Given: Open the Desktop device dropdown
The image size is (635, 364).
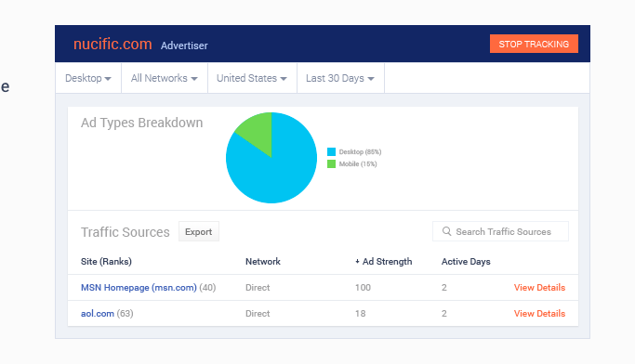Looking at the screenshot, I should (88, 78).
